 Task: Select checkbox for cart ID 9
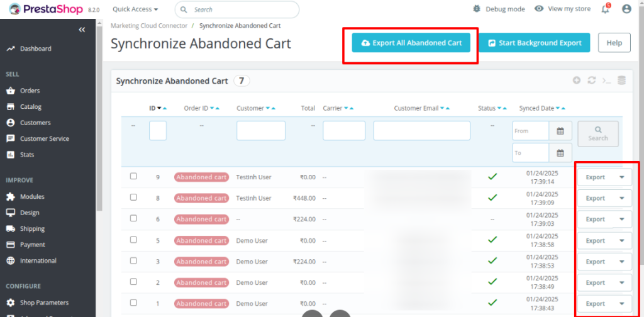pos(133,176)
